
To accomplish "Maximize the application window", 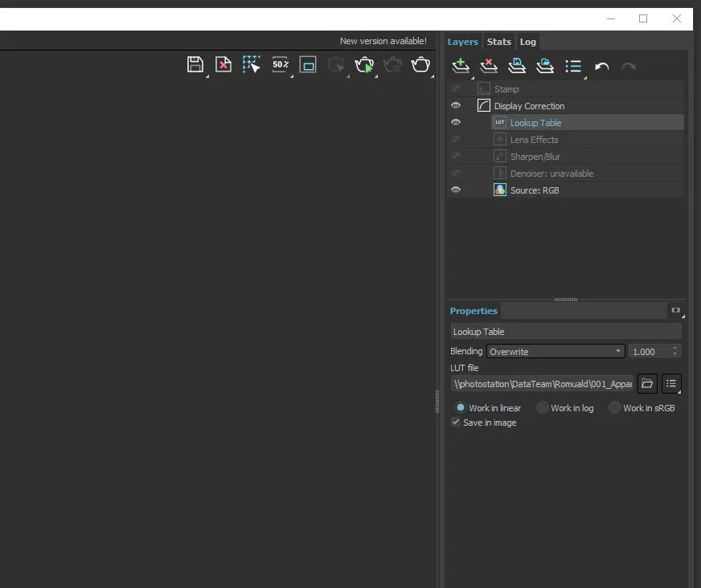I will click(643, 18).
